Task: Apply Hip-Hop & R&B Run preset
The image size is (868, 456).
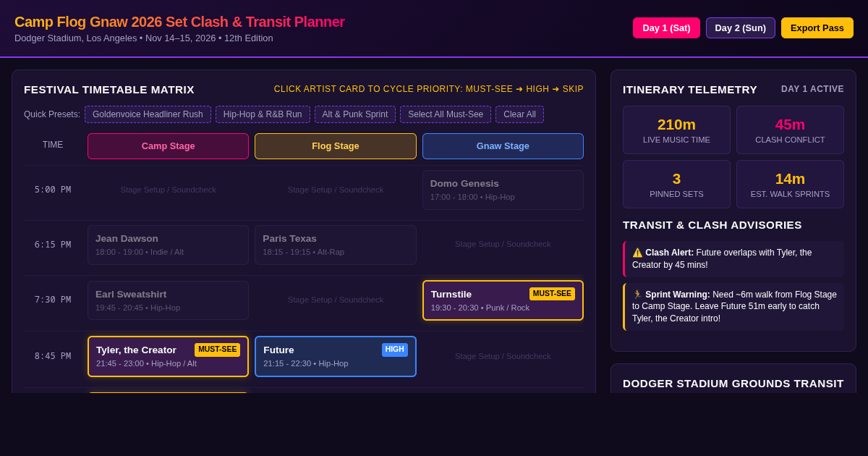Action: pyautogui.click(x=263, y=114)
